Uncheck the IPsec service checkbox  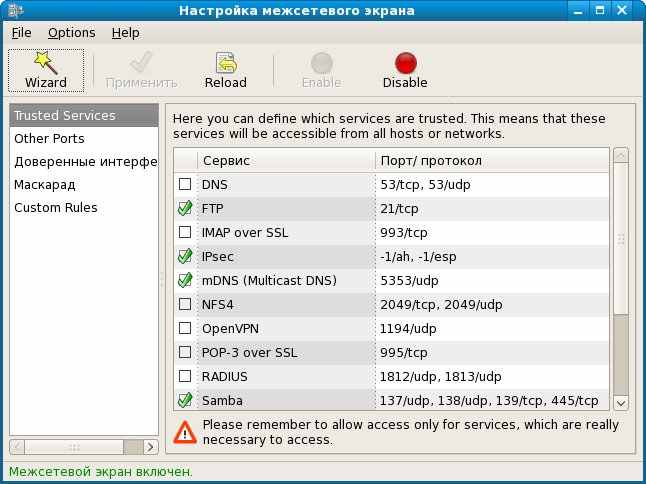(185, 256)
